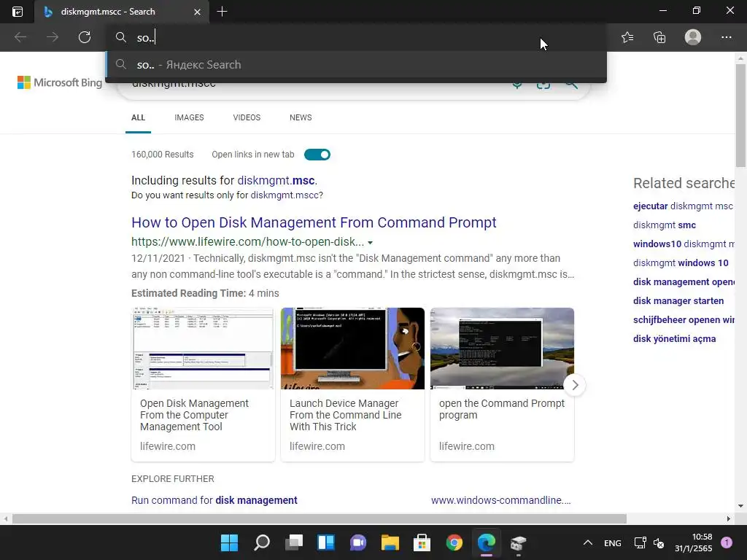Open Launch Device Manager card thumbnail

[352, 348]
